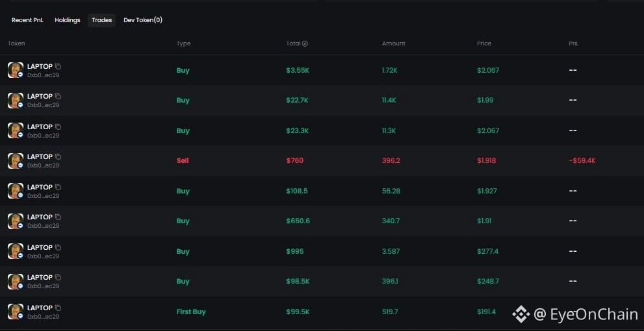Sort by the Price column header
The image size is (644, 331).
tap(484, 43)
